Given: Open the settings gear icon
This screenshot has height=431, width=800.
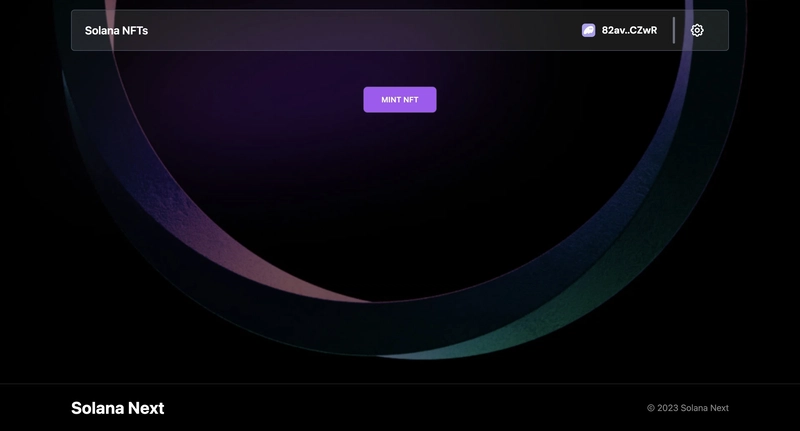Looking at the screenshot, I should click(697, 30).
